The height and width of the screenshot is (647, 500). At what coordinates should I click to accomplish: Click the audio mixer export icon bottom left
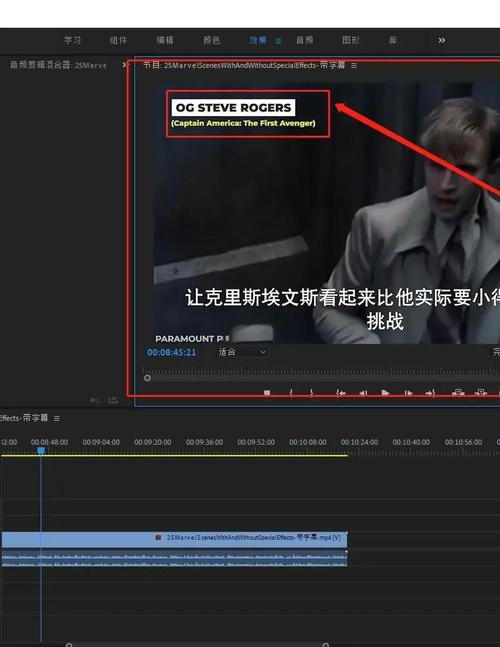[113, 400]
